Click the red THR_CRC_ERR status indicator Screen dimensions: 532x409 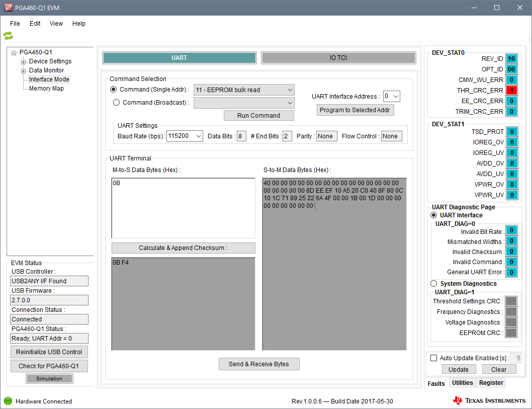point(511,90)
